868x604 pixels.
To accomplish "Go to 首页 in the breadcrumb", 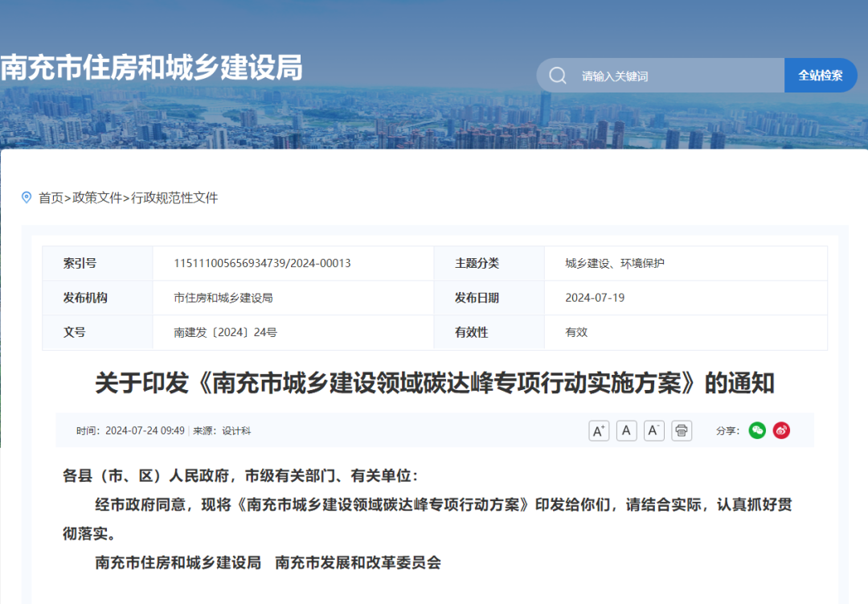I will pos(51,198).
